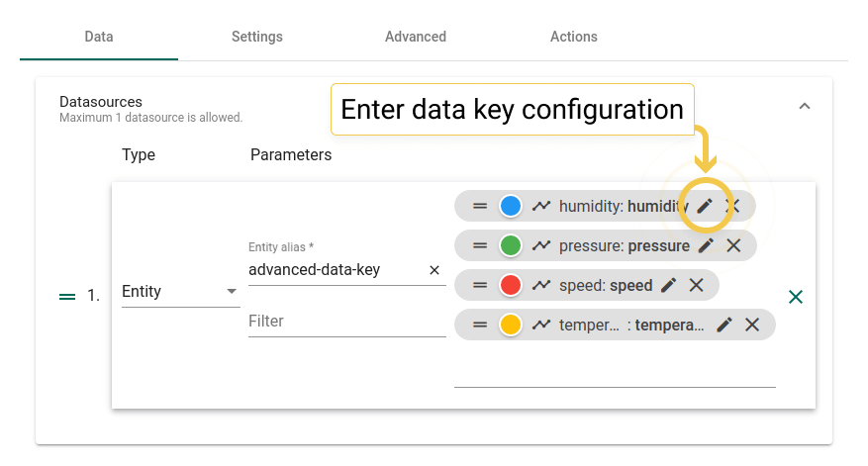Open the Advanced tab
Image resolution: width=868 pixels, height=466 pixels.
[x=415, y=37]
